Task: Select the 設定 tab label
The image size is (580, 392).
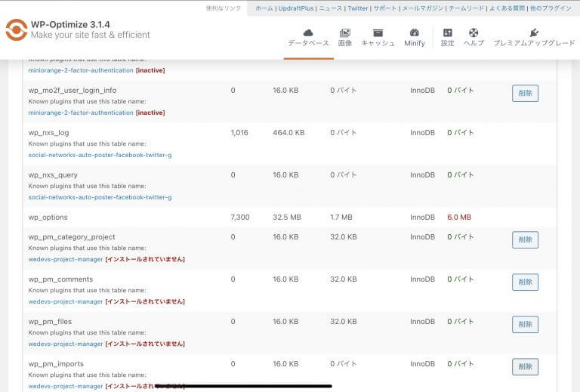Action: coord(448,43)
